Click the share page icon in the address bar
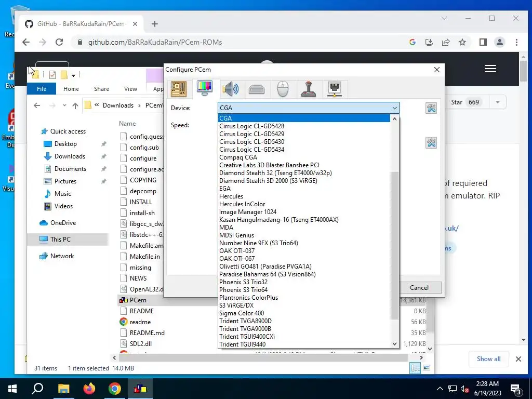Screen dimensions: 532x399 tap(445, 42)
